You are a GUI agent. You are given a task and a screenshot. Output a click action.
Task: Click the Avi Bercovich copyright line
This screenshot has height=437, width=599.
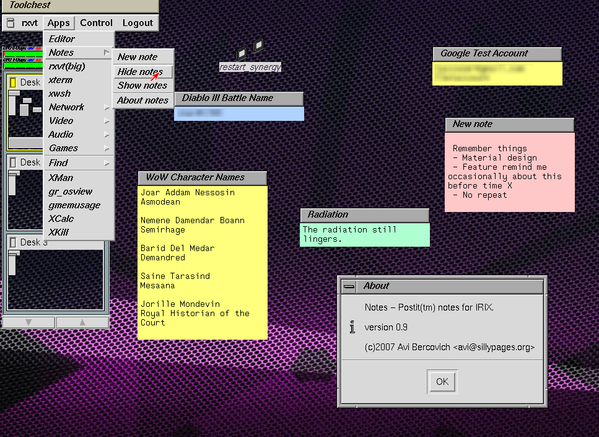450,347
